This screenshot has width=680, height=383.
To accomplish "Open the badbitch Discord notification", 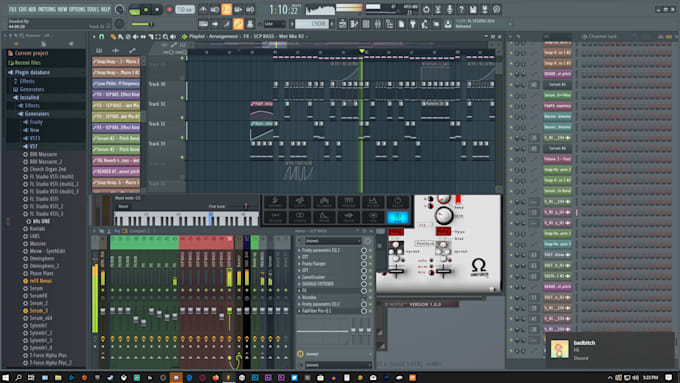I will (x=611, y=350).
